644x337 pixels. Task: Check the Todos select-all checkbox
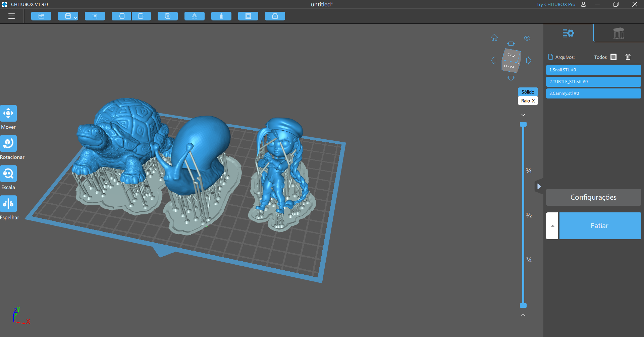[x=613, y=57]
